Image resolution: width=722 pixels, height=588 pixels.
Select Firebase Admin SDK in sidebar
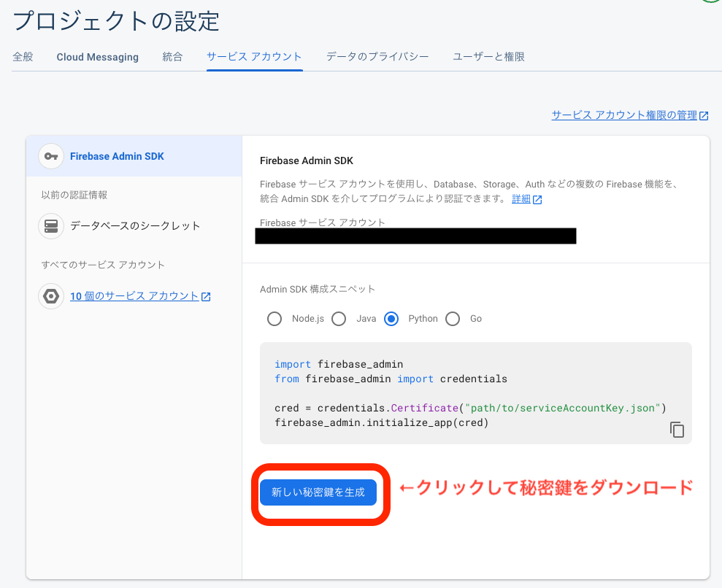point(134,156)
